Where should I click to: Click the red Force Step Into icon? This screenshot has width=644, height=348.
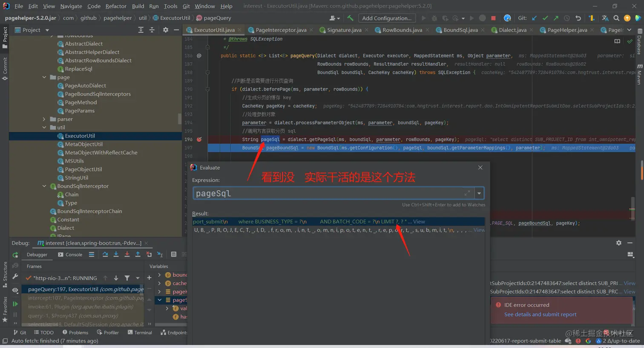pyautogui.click(x=127, y=254)
